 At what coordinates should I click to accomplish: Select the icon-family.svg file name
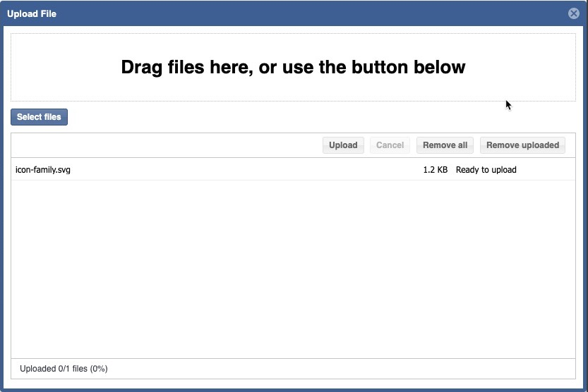tap(43, 170)
